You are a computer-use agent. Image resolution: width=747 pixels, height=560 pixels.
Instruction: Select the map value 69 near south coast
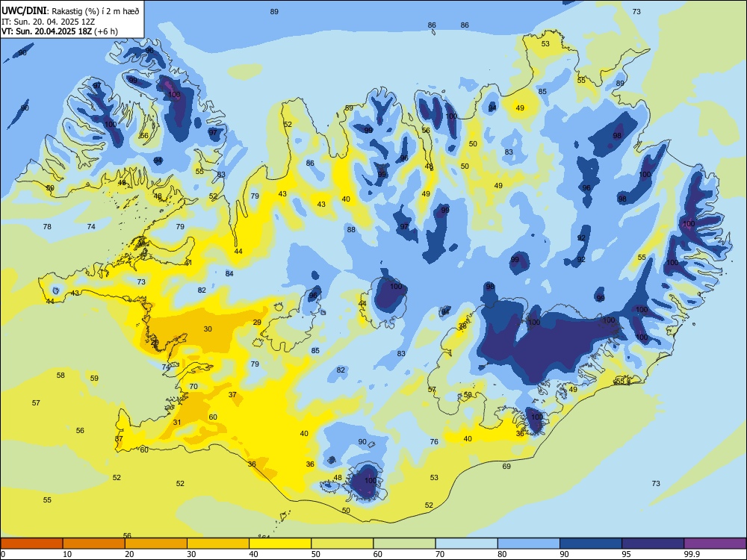(506, 466)
